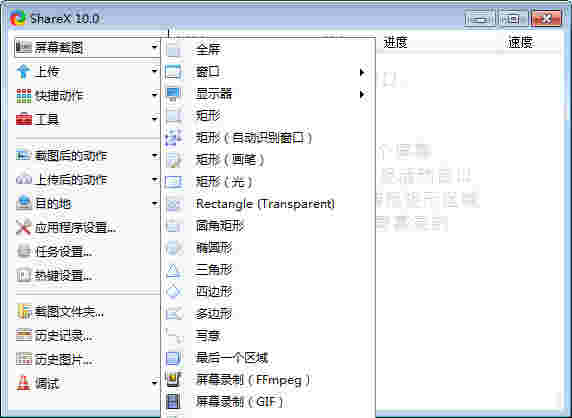Click the 多边形 polygon icon
Screen dimensions: 572x418
coord(173,314)
